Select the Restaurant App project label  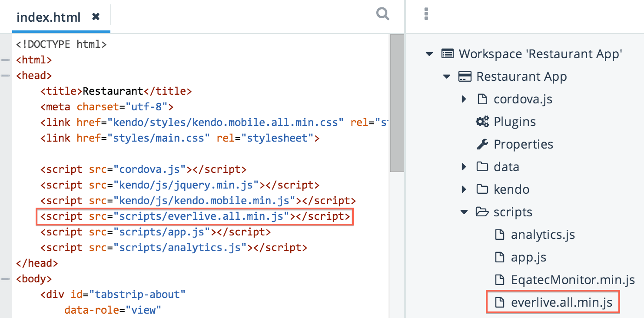coord(521,77)
